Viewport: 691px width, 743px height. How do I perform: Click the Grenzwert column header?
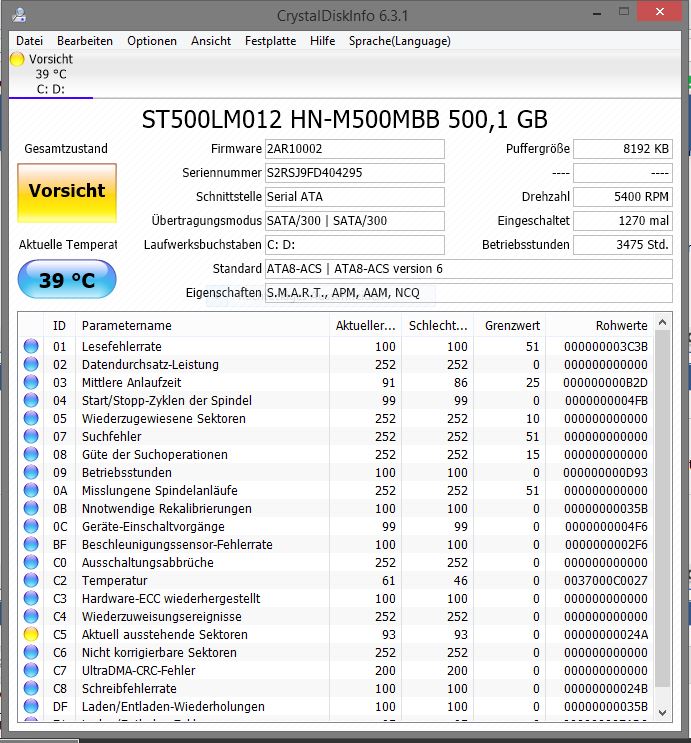click(x=509, y=326)
